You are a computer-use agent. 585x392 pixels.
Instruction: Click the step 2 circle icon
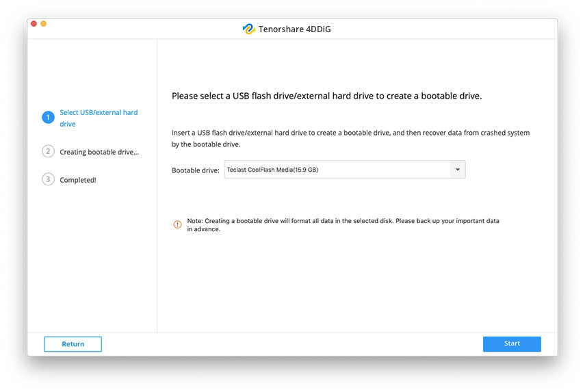click(48, 151)
